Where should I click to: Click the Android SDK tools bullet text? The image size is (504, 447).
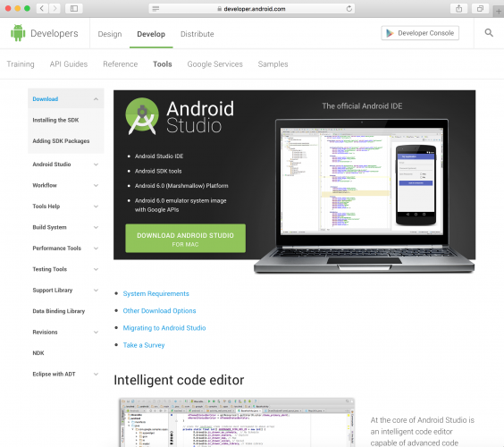(x=158, y=171)
